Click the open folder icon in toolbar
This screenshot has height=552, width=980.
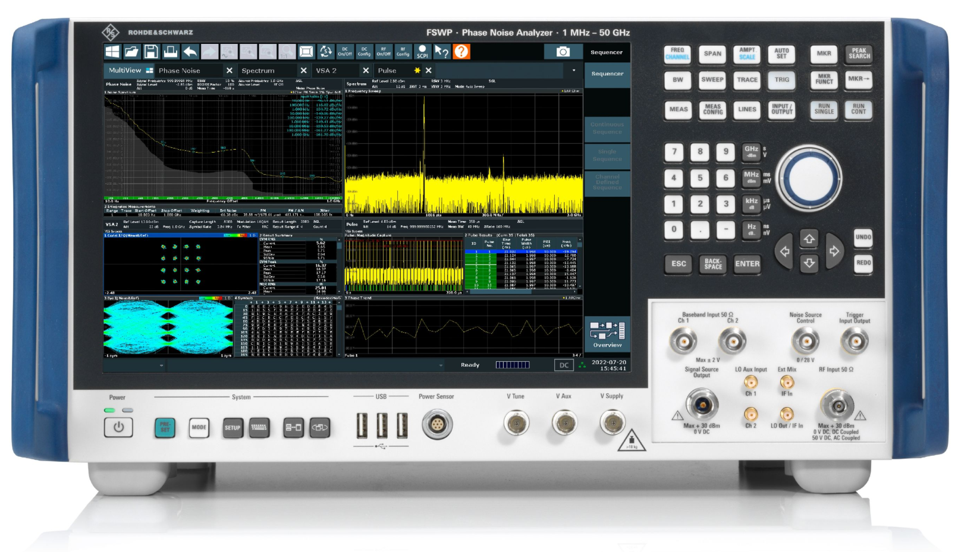click(131, 52)
